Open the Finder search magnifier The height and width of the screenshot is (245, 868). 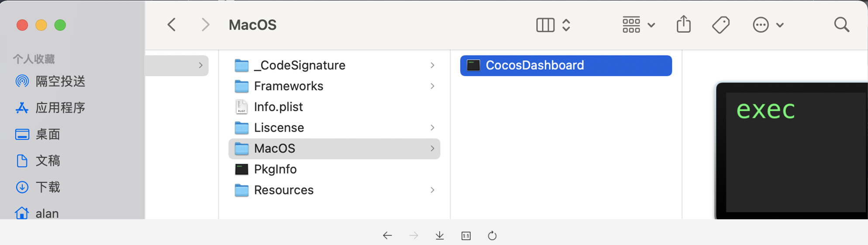point(841,25)
